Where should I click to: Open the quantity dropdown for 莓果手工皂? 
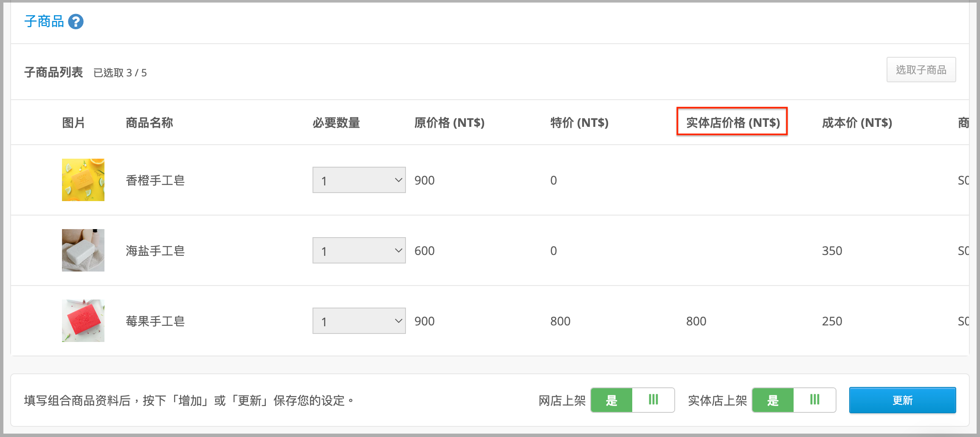coord(359,321)
